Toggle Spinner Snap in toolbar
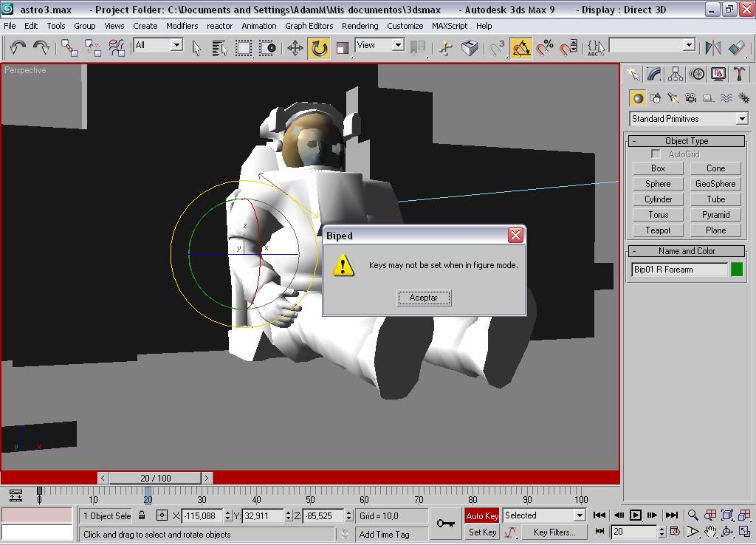This screenshot has width=756, height=545. point(568,48)
